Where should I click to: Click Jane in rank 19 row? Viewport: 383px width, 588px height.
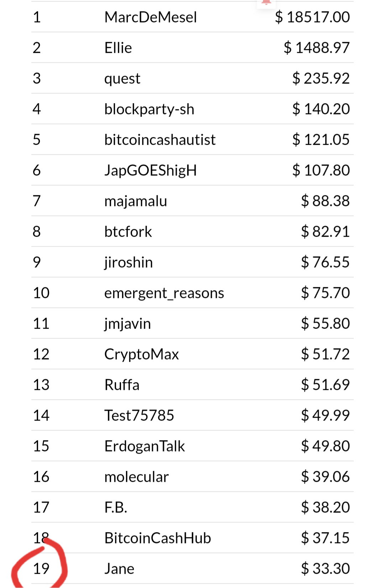(119, 569)
